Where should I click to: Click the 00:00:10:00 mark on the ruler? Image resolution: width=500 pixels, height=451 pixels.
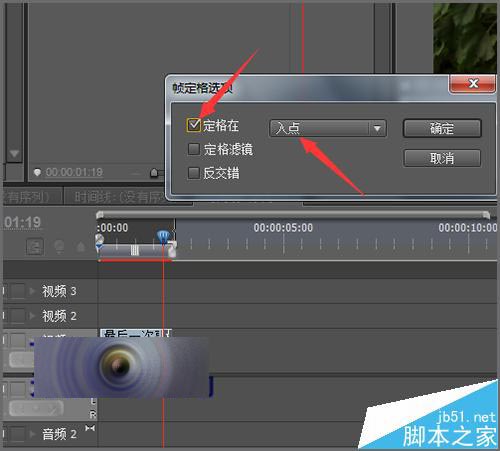coord(467,228)
